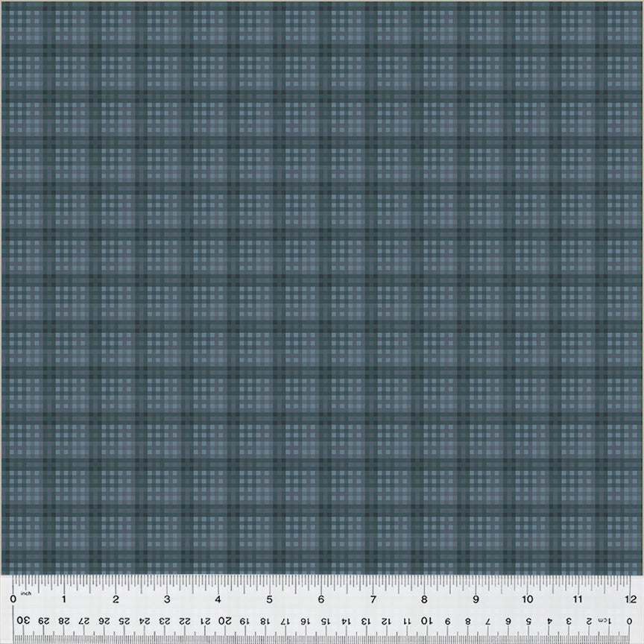Viewport: 644px width, 644px height.
Task: Select the 25 cm ruler number
Action: (x=124, y=620)
